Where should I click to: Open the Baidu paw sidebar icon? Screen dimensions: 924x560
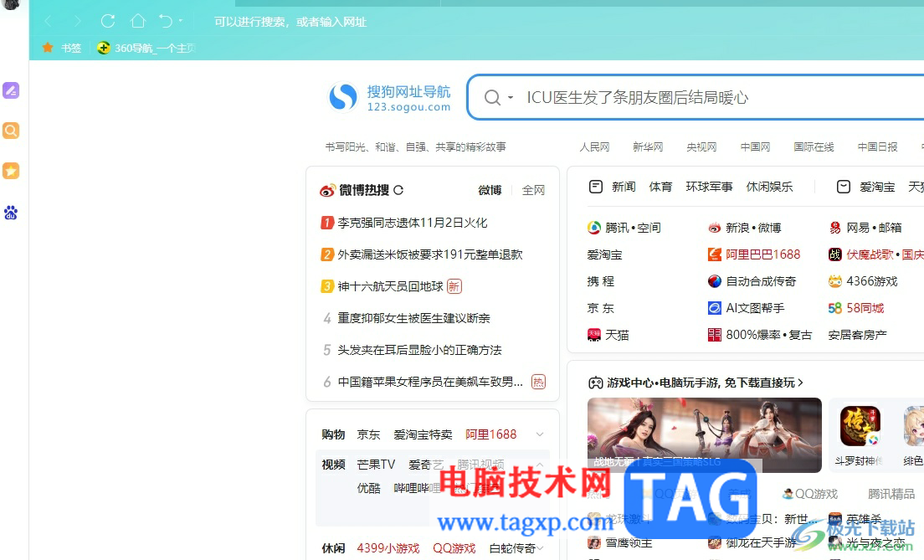11,213
